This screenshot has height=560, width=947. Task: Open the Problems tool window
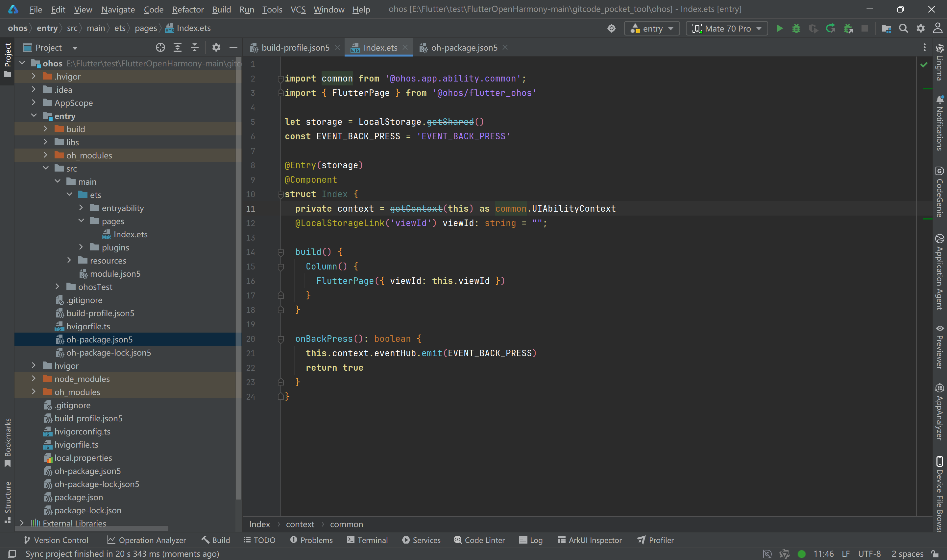coord(312,540)
